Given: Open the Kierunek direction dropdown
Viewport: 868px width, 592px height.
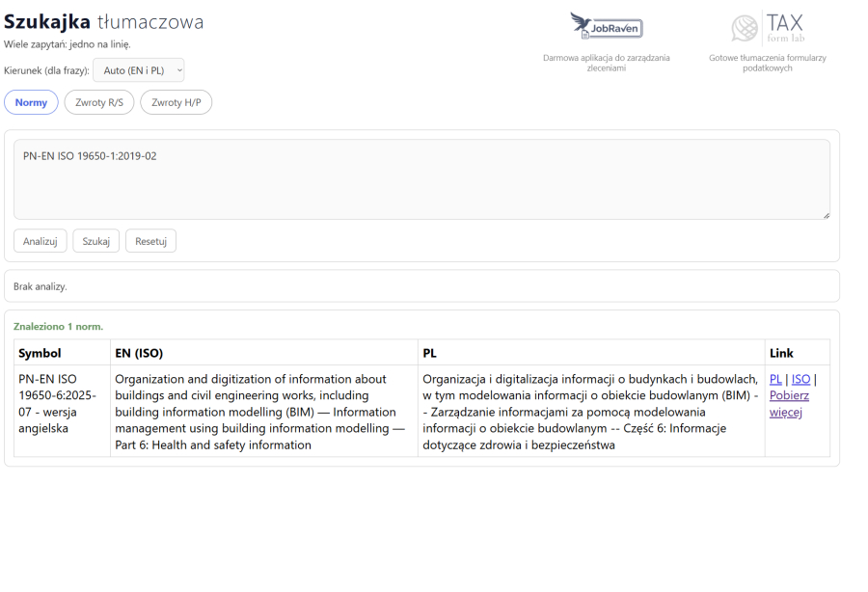Looking at the screenshot, I should [x=138, y=70].
